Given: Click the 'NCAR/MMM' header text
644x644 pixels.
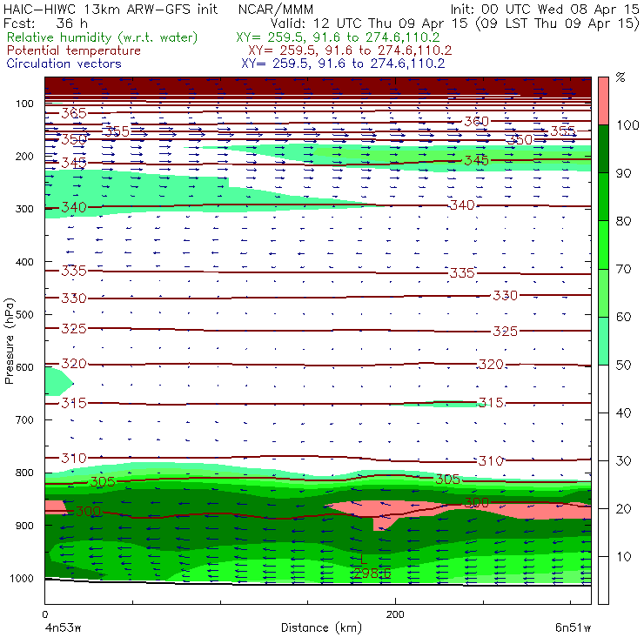Looking at the screenshot, I should coord(276,9).
